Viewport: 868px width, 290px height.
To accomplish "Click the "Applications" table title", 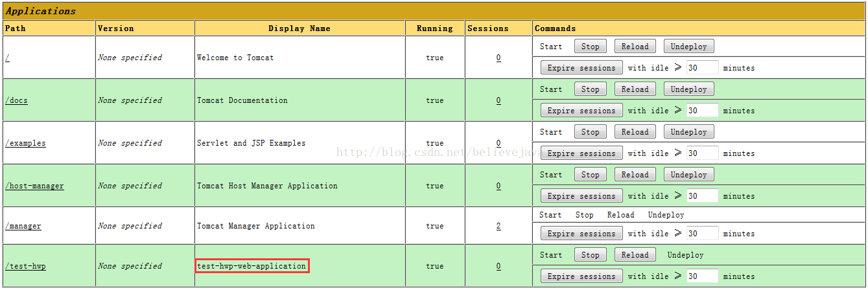I will click(x=41, y=11).
